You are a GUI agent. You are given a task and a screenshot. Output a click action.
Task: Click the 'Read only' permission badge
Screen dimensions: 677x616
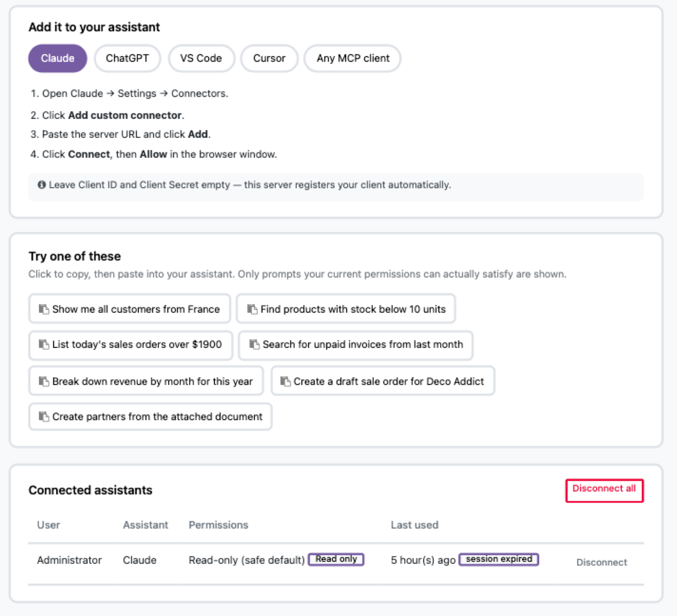pyautogui.click(x=336, y=559)
